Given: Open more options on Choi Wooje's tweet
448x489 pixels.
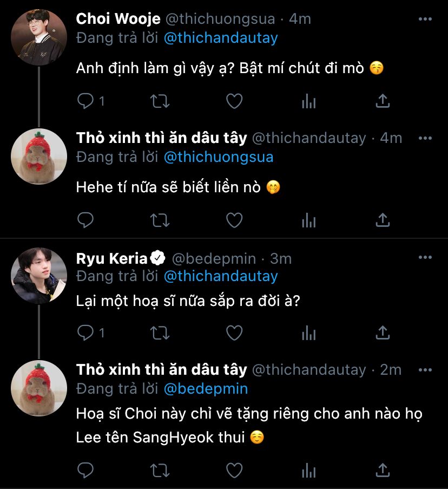Looking at the screenshot, I should tap(426, 19).
